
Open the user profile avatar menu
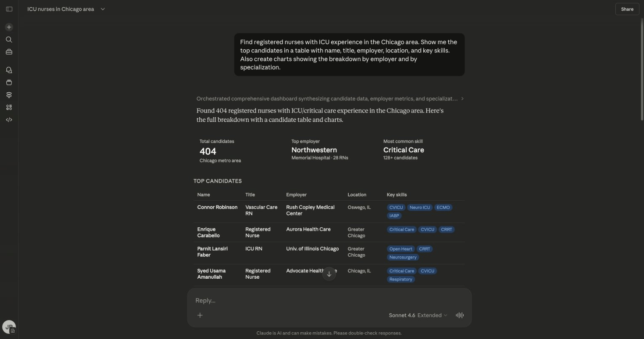[9, 327]
